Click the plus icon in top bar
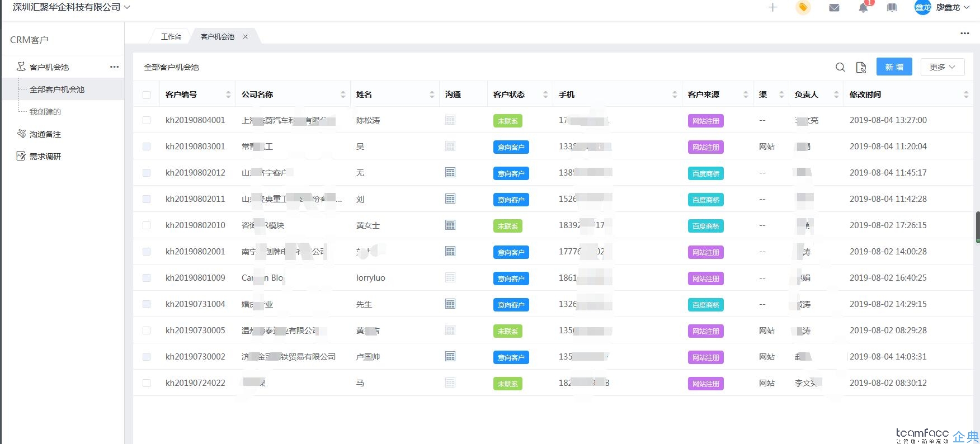The width and height of the screenshot is (980, 444). click(773, 7)
